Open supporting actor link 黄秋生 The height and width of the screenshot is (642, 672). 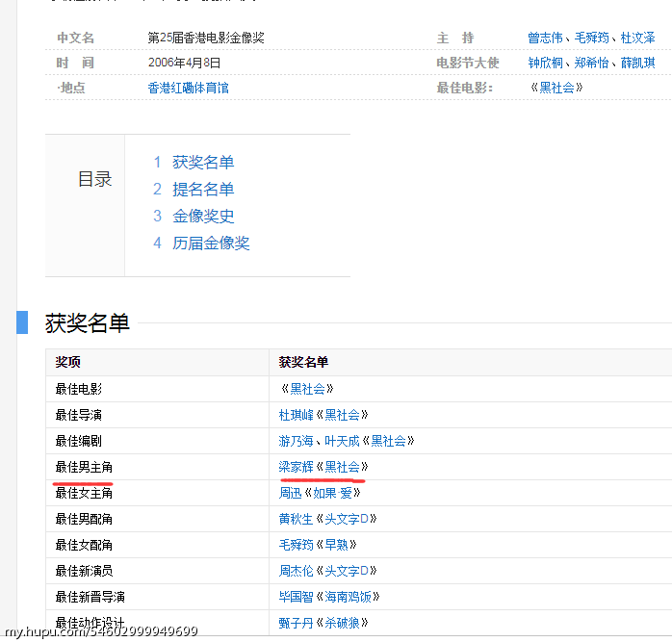(297, 519)
